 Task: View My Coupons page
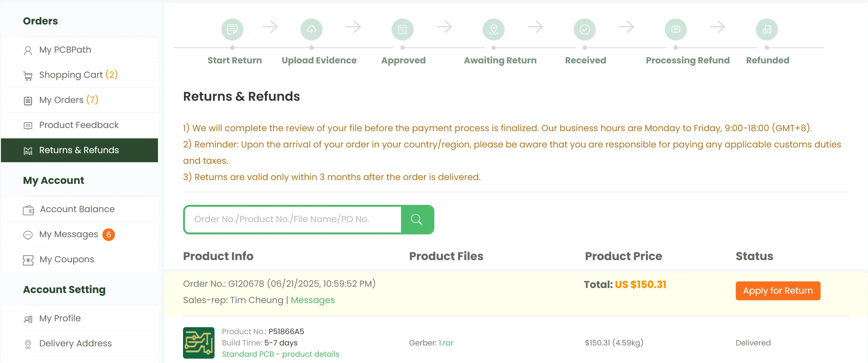pyautogui.click(x=67, y=259)
